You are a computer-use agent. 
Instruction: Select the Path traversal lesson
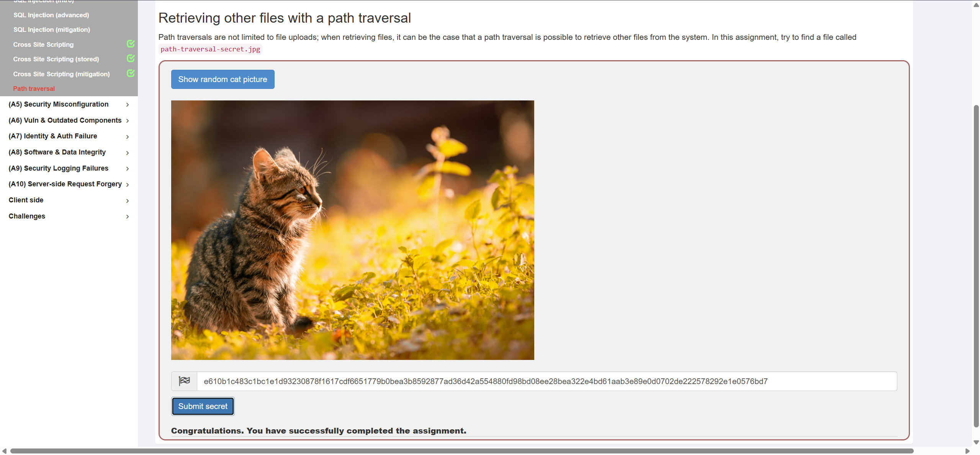[34, 89]
